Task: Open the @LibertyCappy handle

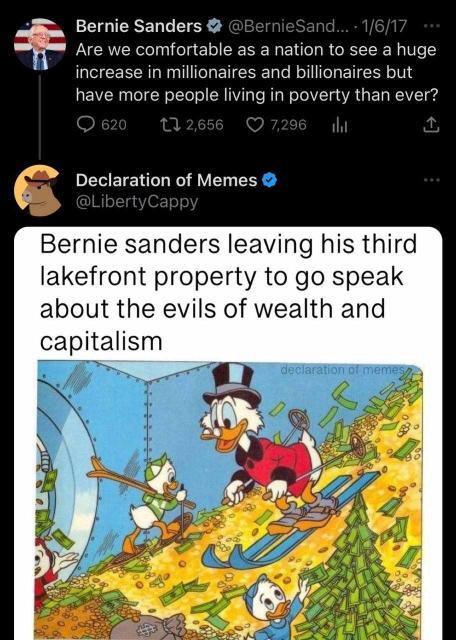Action: 137,202
